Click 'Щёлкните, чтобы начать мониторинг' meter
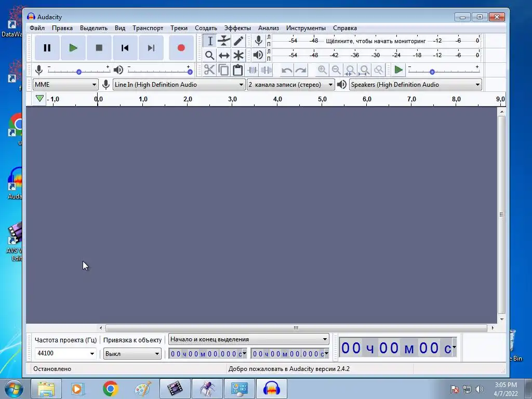This screenshot has height=399, width=532. (376, 41)
